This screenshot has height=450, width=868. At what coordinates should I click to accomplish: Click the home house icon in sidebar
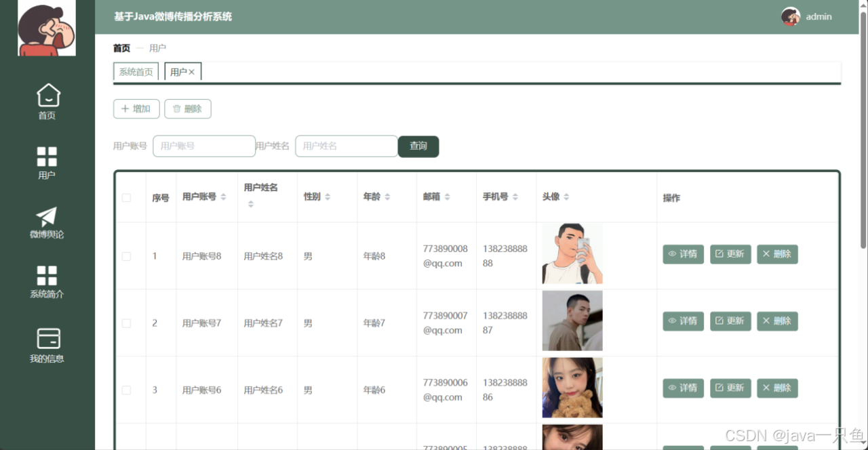[x=47, y=96]
